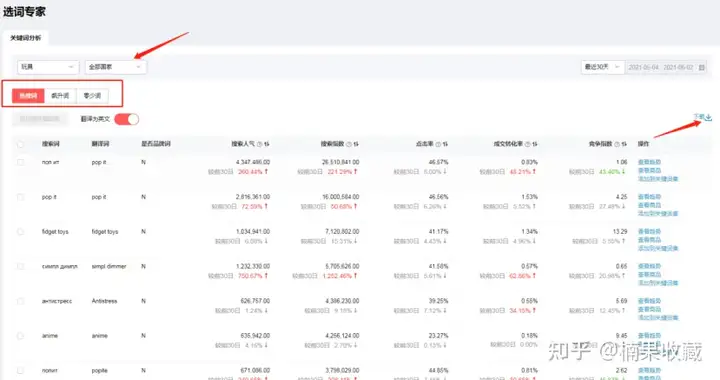Sort table by 点击率 column icon

(445, 144)
